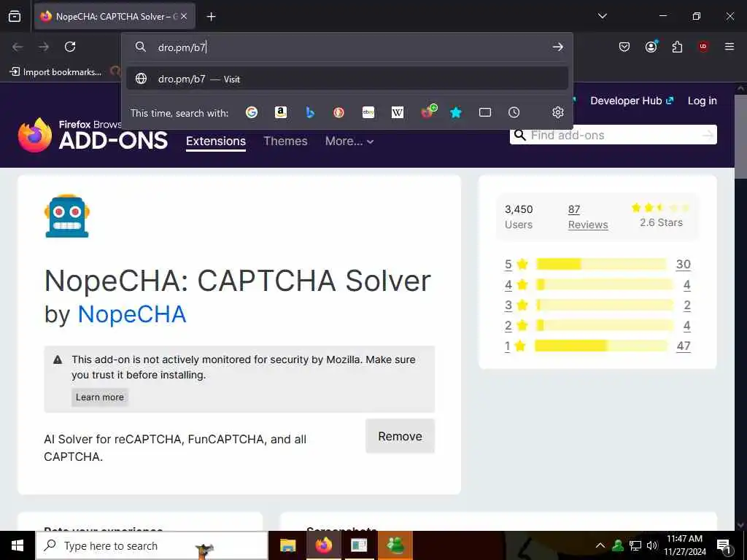Show hidden system tray icons
The image size is (747, 560).
(x=600, y=545)
